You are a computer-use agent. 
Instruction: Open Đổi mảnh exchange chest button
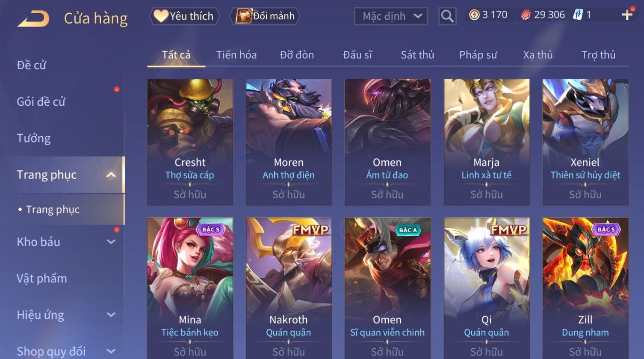[x=265, y=16]
